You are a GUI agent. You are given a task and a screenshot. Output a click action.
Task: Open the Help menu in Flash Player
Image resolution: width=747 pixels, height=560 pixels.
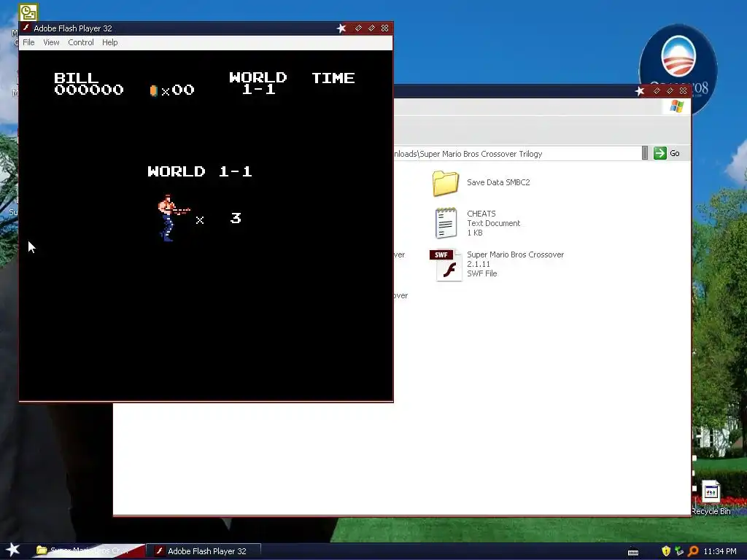109,42
